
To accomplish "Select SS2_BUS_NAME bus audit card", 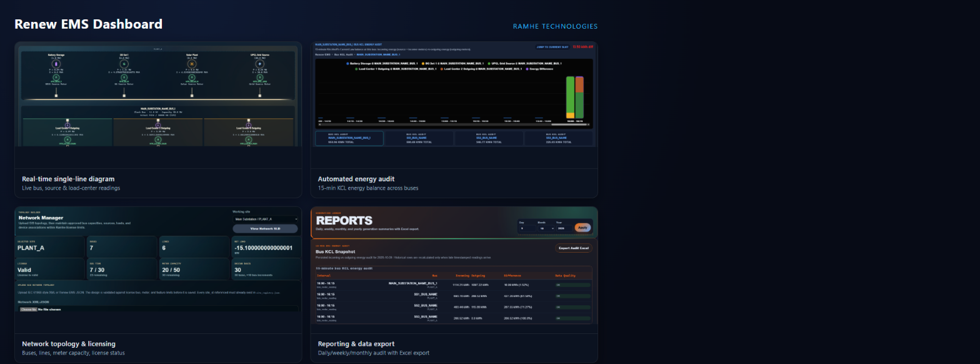I will [489, 138].
